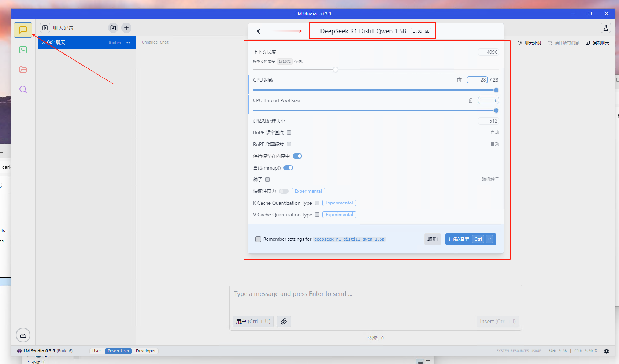Viewport: 619px width, 364px height.
Task: Create a new chat folder
Action: (113, 28)
